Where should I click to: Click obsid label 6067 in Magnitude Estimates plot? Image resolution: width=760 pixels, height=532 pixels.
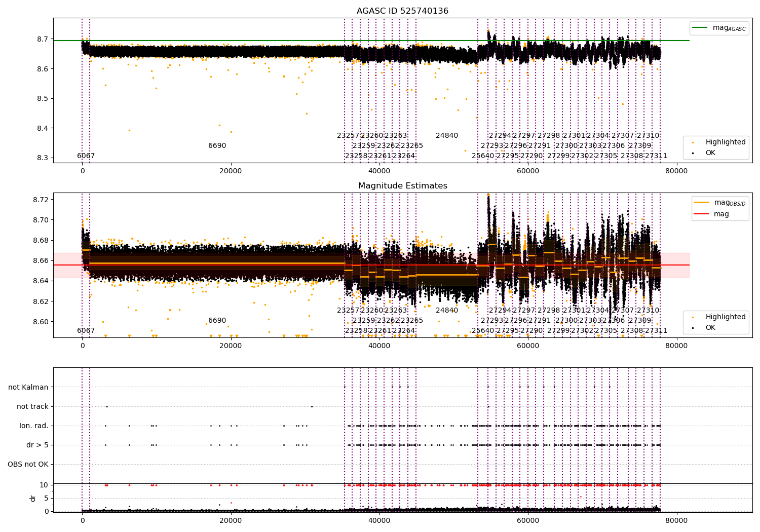[86, 330]
